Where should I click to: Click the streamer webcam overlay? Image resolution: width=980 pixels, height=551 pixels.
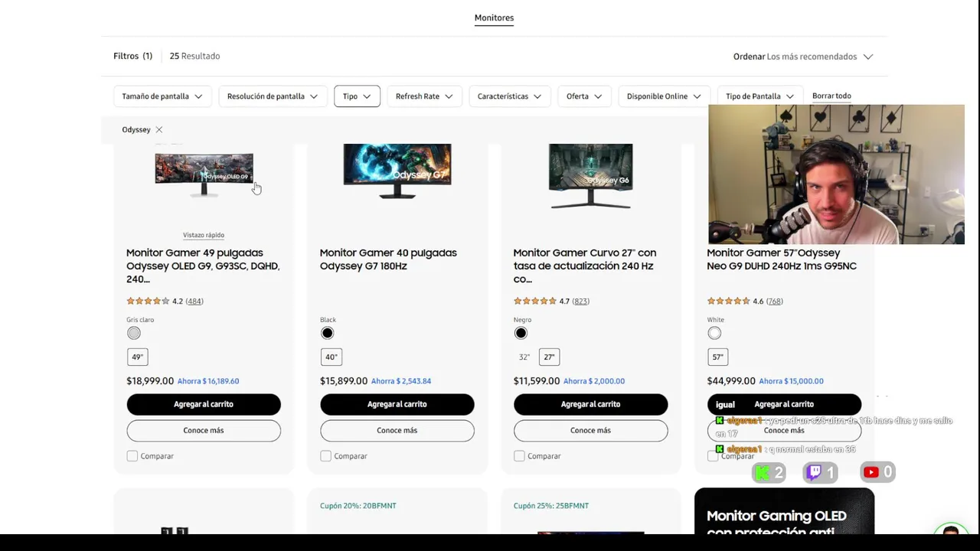pyautogui.click(x=836, y=174)
